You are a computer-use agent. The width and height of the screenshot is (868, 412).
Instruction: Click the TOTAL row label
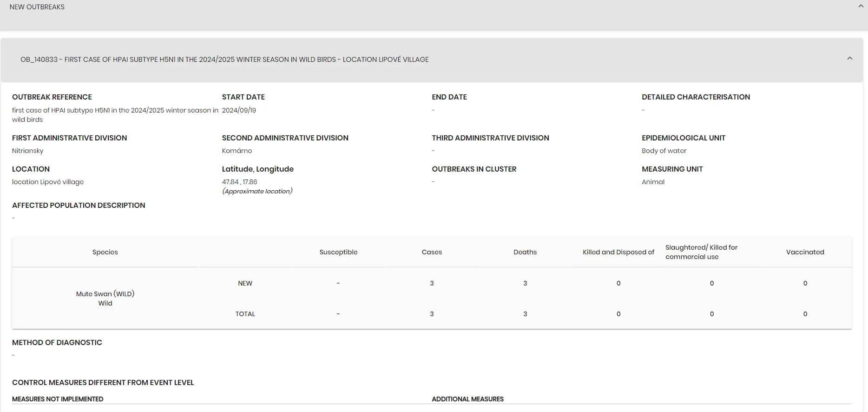pos(245,314)
